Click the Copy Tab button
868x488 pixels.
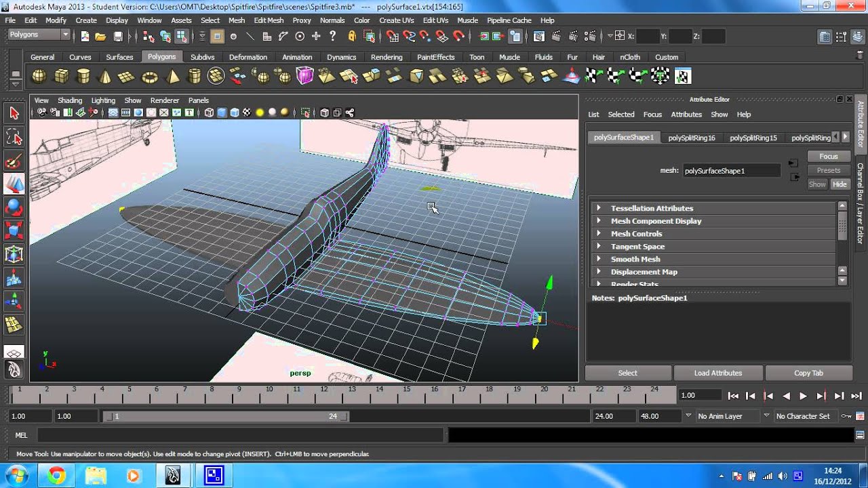pos(808,373)
